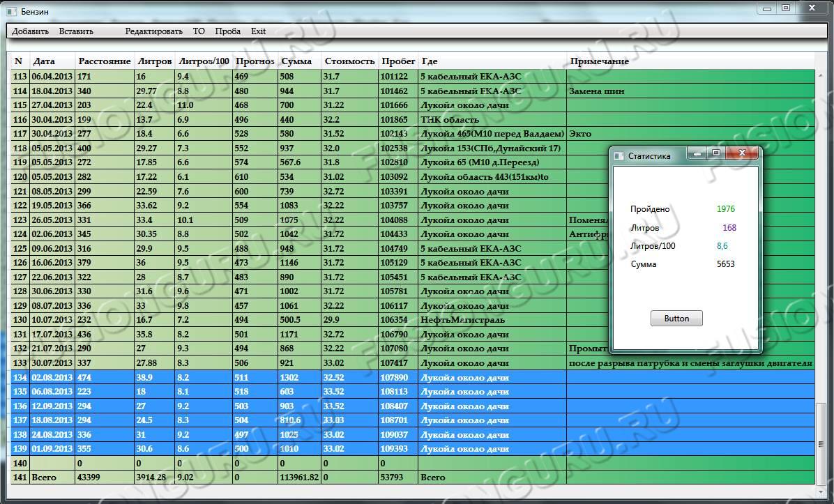Click the Литров/100 column header
Screen dimensions: 834x504
204,61
